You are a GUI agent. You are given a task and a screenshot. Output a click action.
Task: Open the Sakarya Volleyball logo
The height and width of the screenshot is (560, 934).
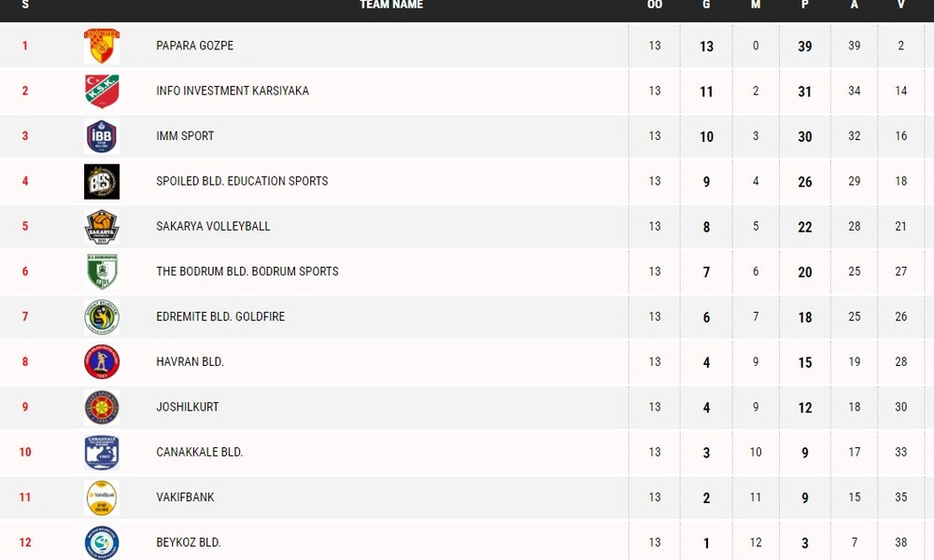[x=102, y=227]
